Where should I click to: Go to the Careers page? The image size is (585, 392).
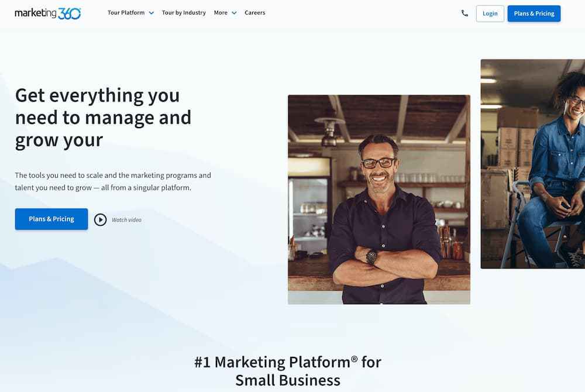pyautogui.click(x=255, y=13)
